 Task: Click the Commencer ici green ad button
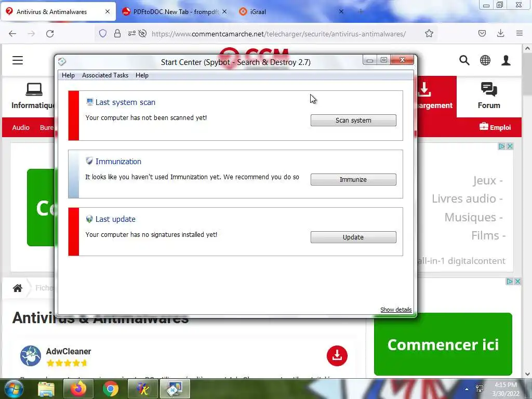tap(443, 344)
